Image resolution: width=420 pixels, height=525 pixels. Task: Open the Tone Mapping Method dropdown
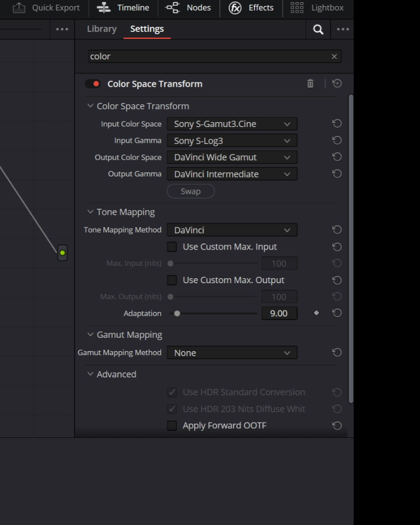click(x=232, y=230)
